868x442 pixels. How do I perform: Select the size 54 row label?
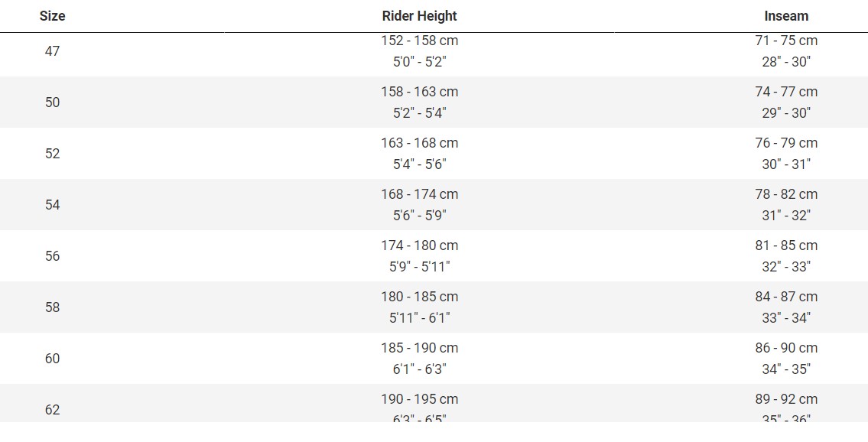pos(52,205)
